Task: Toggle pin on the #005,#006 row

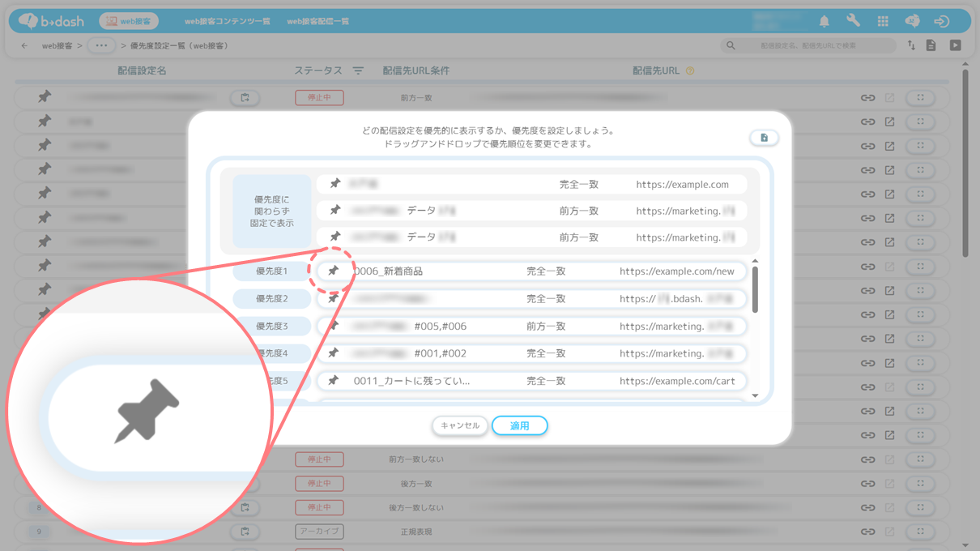Action: [333, 326]
